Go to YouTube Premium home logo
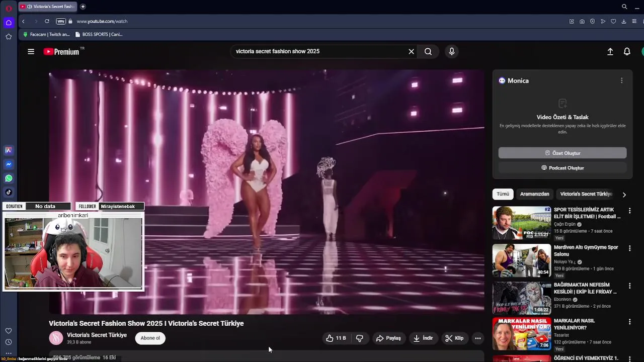 pos(61,51)
